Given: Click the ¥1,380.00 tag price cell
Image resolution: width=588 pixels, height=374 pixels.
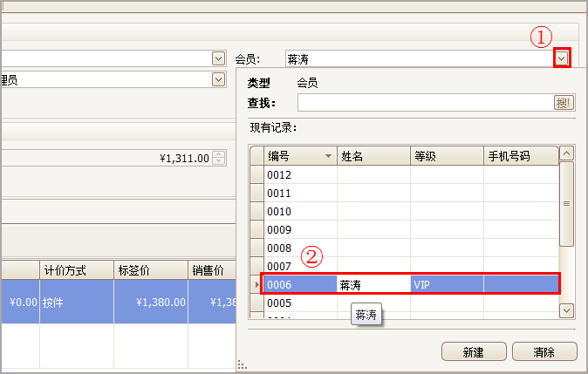Looking at the screenshot, I should point(151,302).
